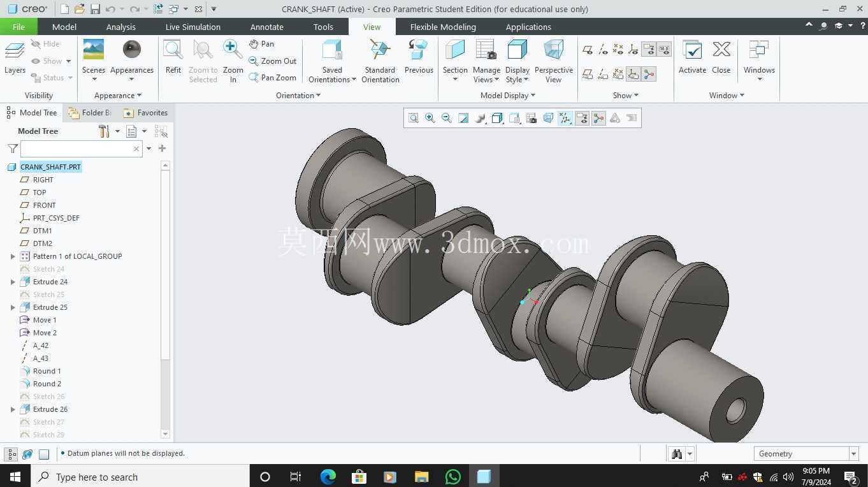Click the model tree search field
Viewport: 868px width, 487px height.
pos(81,149)
